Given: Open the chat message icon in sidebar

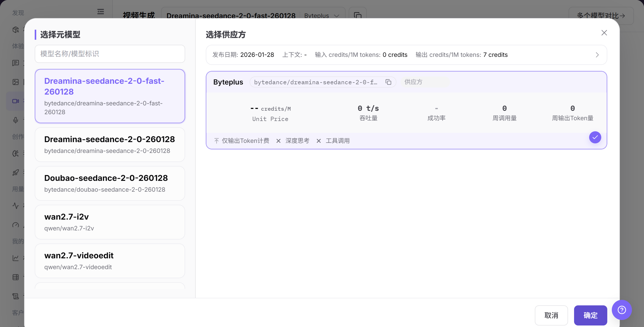Looking at the screenshot, I should [16, 63].
